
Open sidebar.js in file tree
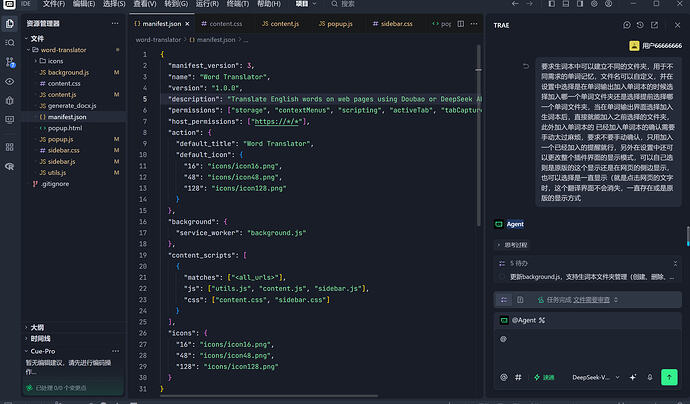pyautogui.click(x=61, y=162)
